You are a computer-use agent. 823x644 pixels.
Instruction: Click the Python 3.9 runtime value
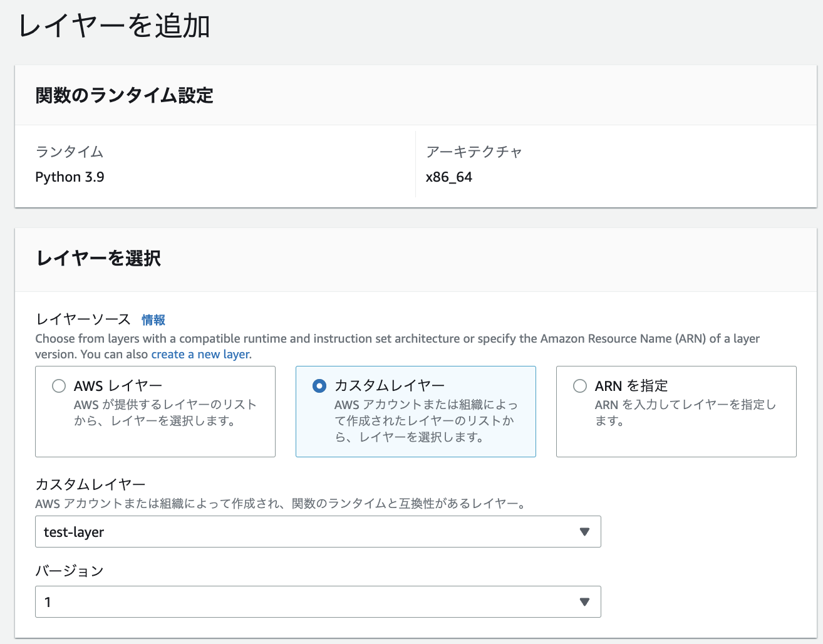(69, 177)
